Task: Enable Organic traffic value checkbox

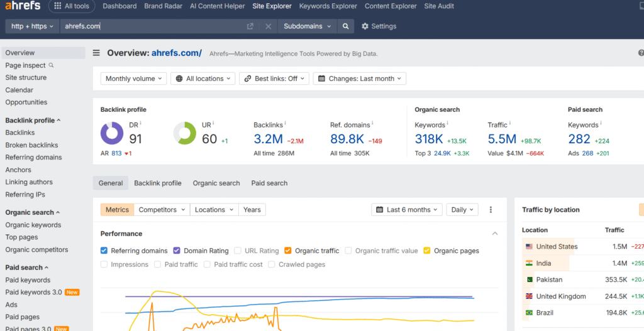Action: (348, 251)
